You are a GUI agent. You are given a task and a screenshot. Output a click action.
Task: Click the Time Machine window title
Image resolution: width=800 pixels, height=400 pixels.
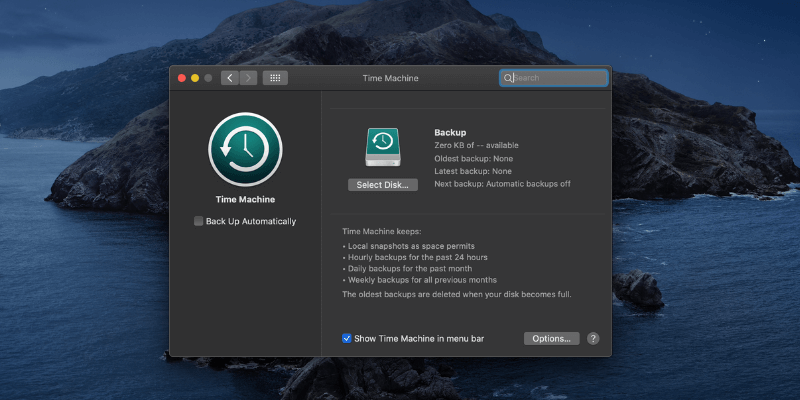pos(390,78)
